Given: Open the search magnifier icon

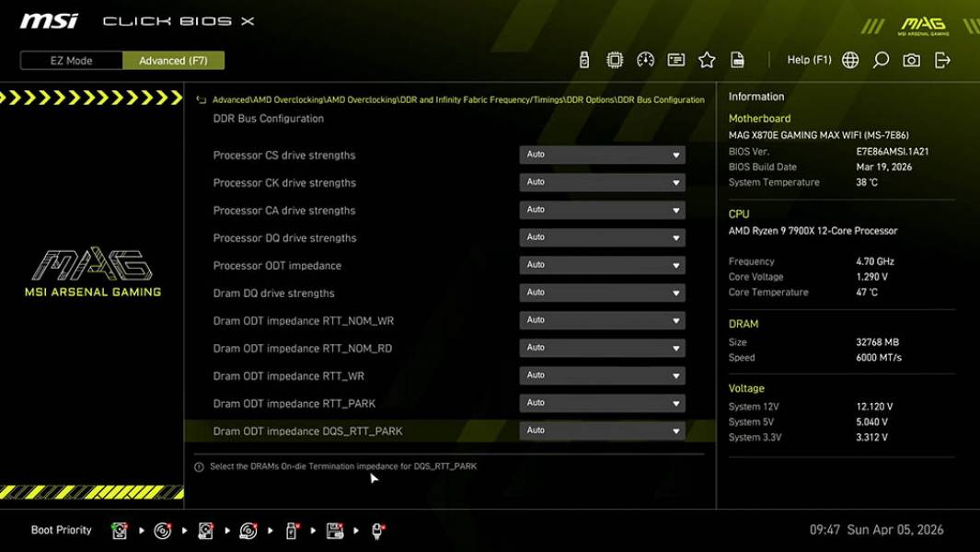Looking at the screenshot, I should [x=880, y=59].
